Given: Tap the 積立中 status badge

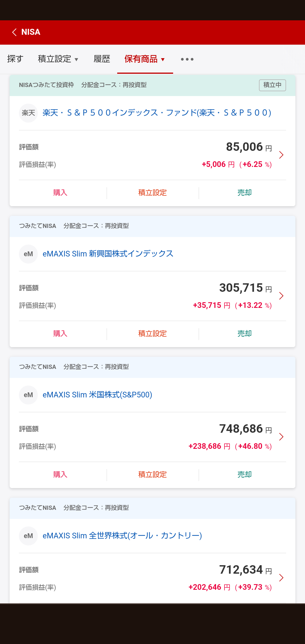Looking at the screenshot, I should point(272,85).
